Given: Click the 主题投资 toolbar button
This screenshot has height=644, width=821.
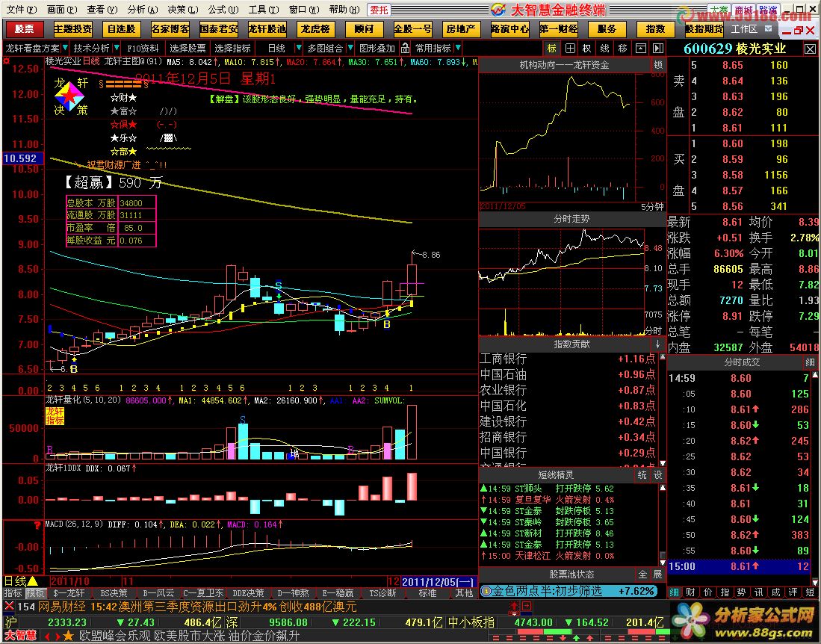Looking at the screenshot, I should 72,29.
